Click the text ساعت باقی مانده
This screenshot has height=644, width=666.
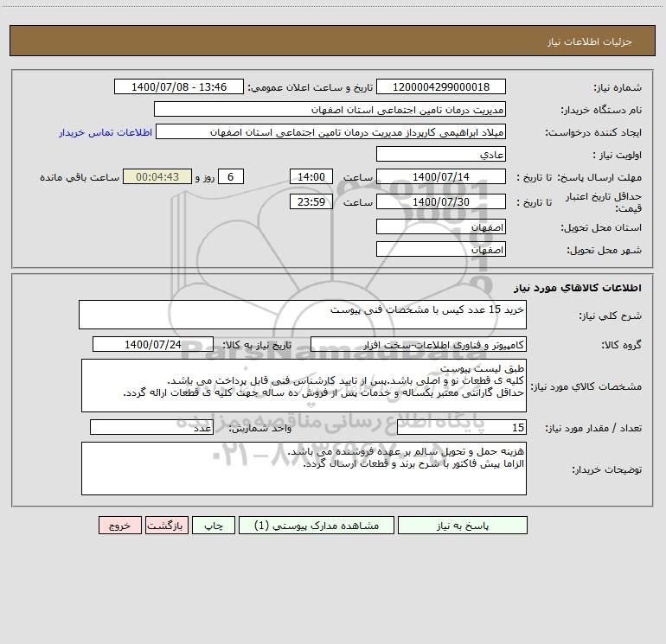[x=80, y=177]
